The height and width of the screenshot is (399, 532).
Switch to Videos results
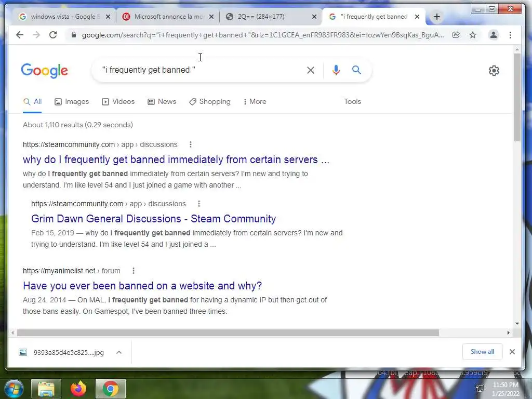[x=118, y=102]
